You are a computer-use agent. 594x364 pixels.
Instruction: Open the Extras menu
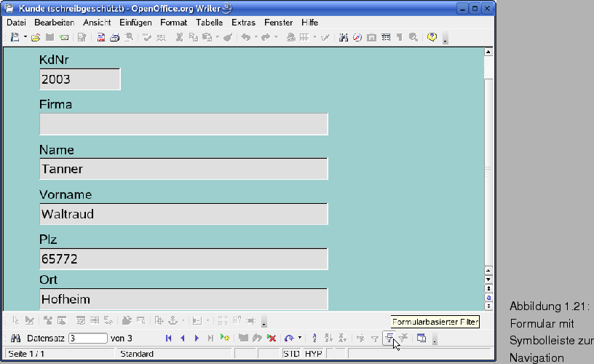point(243,23)
